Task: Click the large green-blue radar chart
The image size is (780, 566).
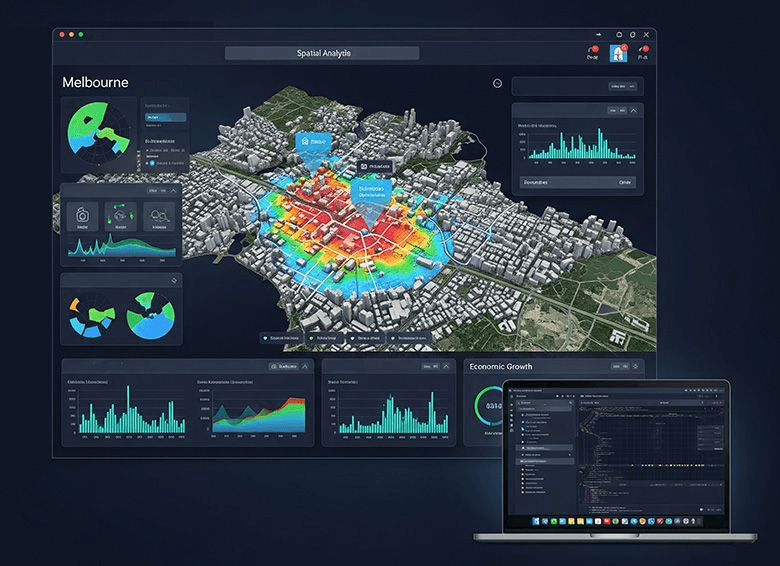Action: (98, 134)
